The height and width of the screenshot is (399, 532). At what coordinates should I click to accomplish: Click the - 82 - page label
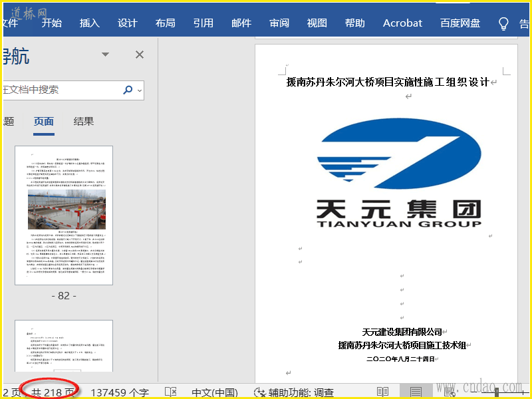(64, 296)
